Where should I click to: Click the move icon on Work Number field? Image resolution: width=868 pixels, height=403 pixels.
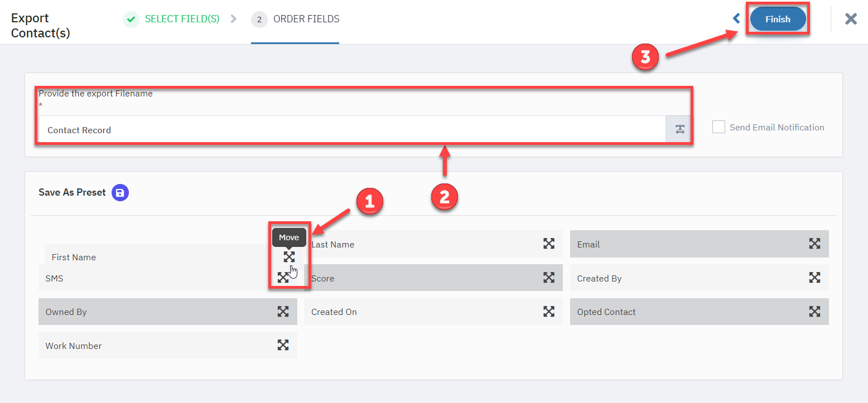coord(283,345)
